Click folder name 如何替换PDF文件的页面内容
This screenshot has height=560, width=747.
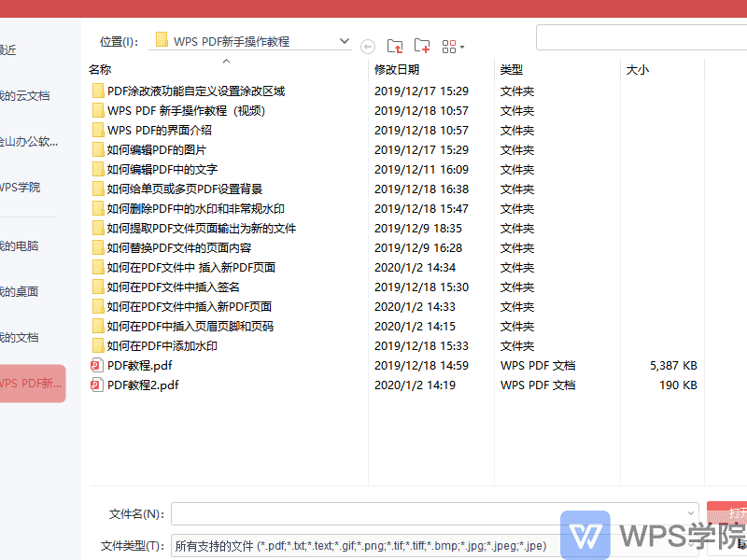[178, 248]
